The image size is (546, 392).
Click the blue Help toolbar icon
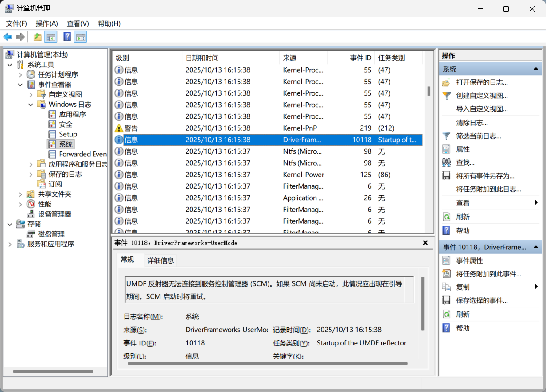tap(67, 37)
